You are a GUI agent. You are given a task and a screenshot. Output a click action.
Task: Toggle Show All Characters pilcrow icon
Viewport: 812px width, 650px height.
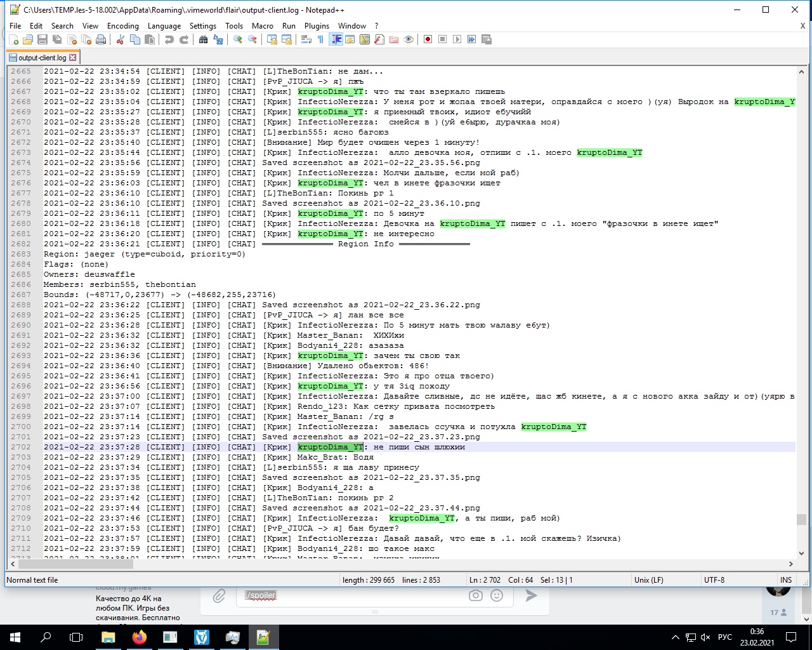click(321, 39)
